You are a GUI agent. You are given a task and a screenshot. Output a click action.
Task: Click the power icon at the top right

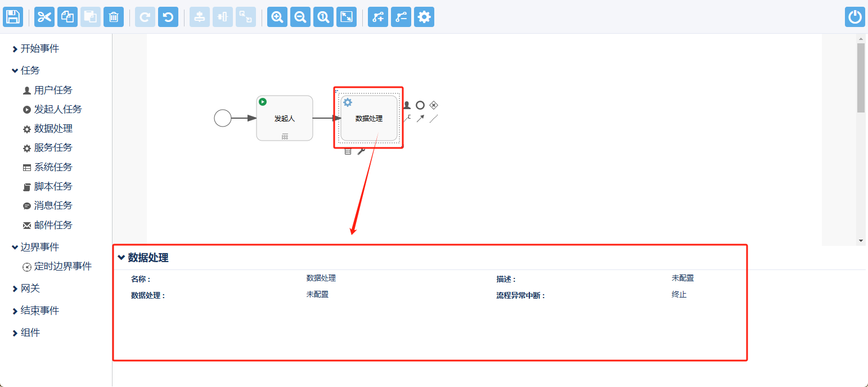coord(855,17)
